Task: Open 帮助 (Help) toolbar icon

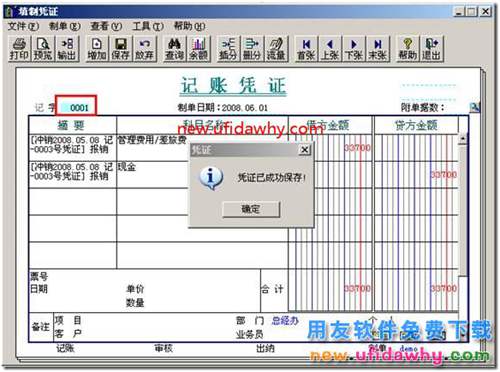Action: point(407,49)
